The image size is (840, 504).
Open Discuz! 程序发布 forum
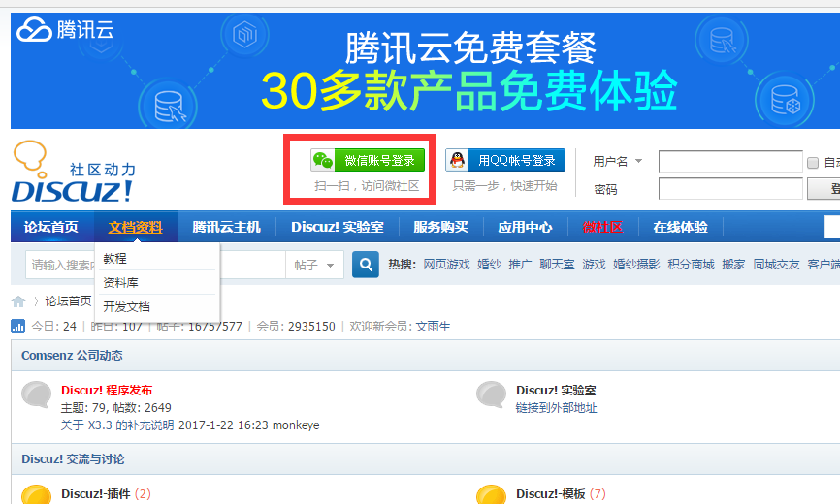tap(107, 390)
